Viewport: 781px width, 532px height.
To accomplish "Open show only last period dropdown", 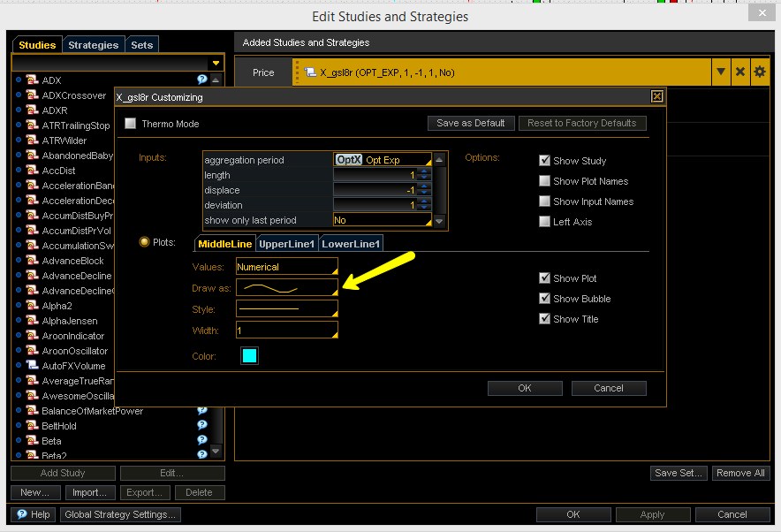I will [382, 220].
